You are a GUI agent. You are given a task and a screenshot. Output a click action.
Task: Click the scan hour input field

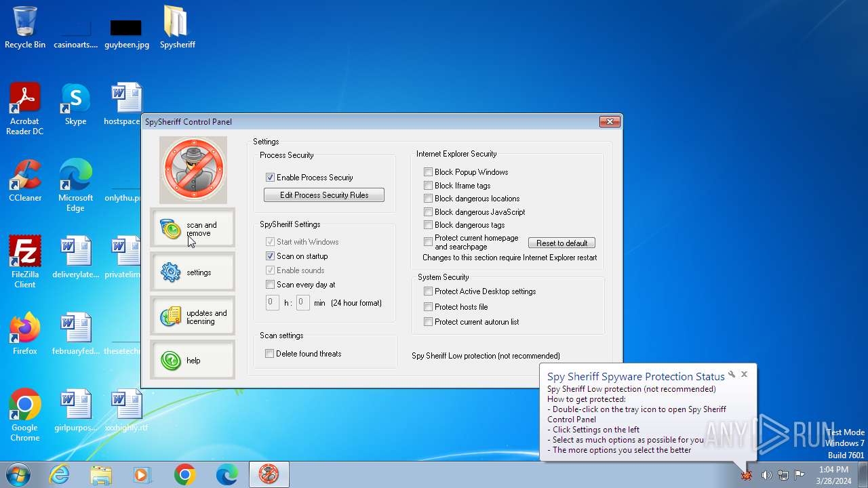click(x=272, y=302)
